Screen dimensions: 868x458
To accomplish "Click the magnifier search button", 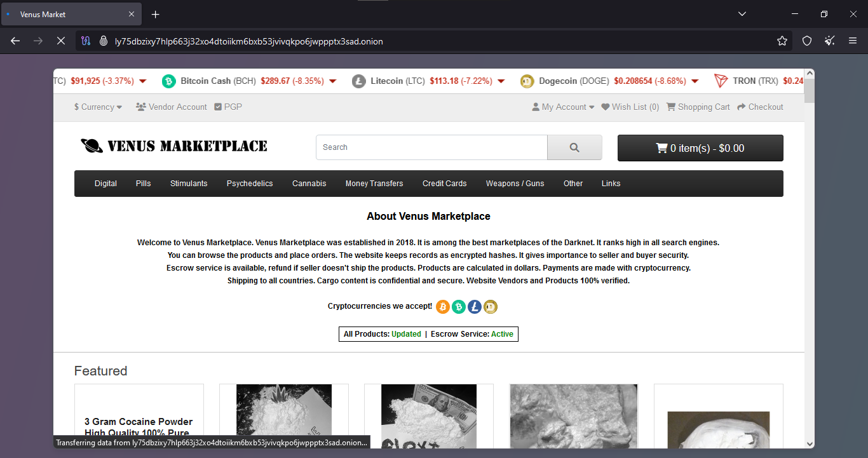I will 574,147.
